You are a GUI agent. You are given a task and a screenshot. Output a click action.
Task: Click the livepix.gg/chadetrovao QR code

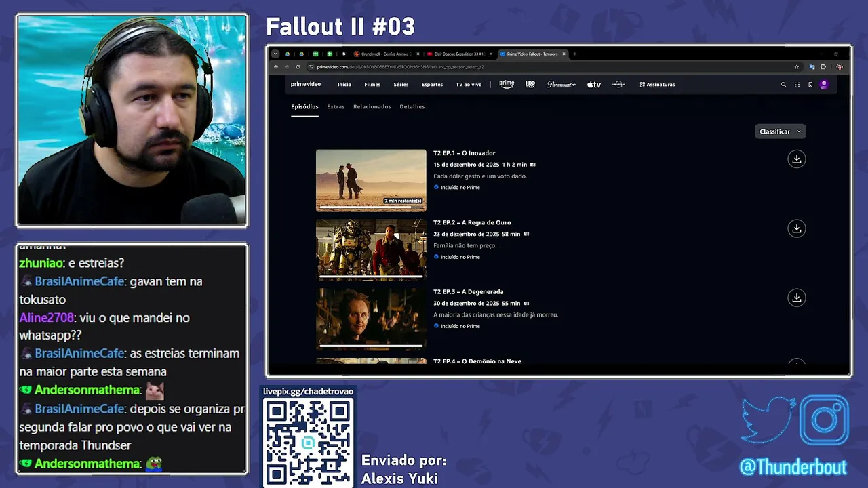point(309,442)
